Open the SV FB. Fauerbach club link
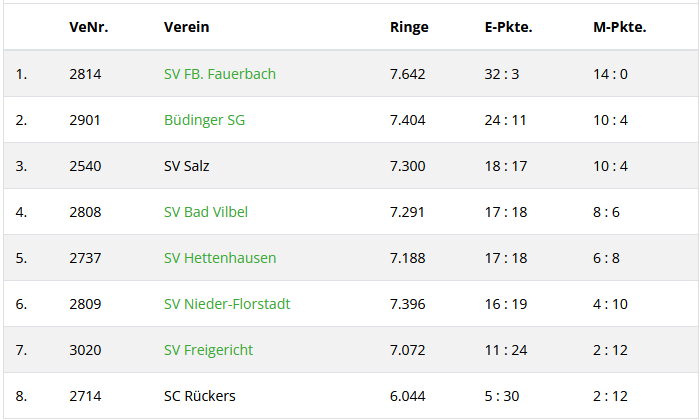The width and height of the screenshot is (700, 420). (219, 74)
